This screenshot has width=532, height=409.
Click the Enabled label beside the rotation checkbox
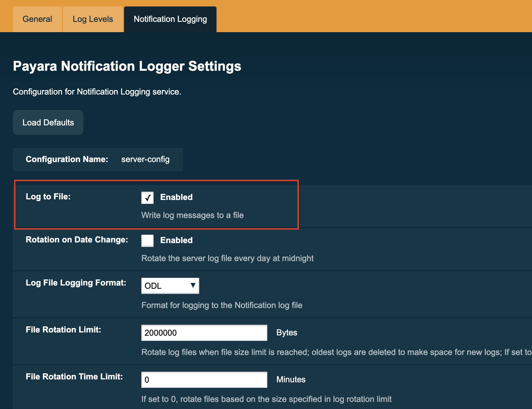pos(176,240)
